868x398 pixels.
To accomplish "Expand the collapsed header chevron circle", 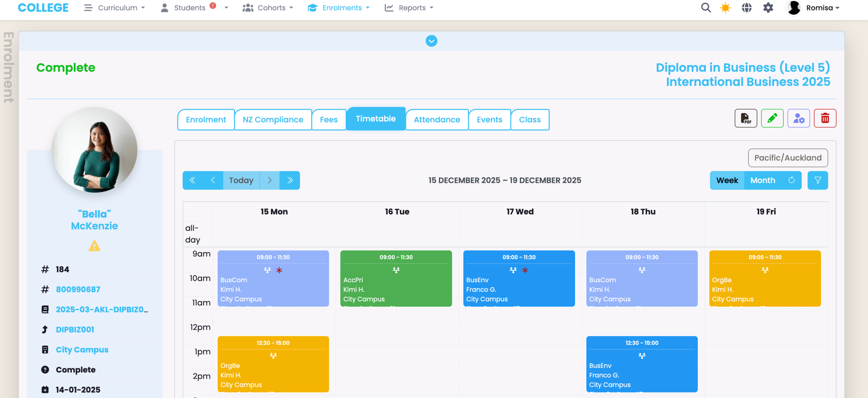I will [x=431, y=41].
